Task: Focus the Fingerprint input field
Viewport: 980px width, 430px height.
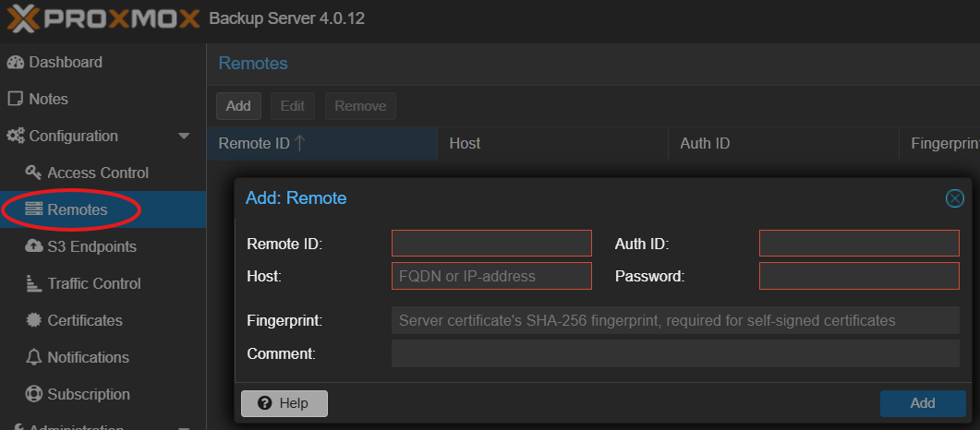Action: tap(675, 321)
